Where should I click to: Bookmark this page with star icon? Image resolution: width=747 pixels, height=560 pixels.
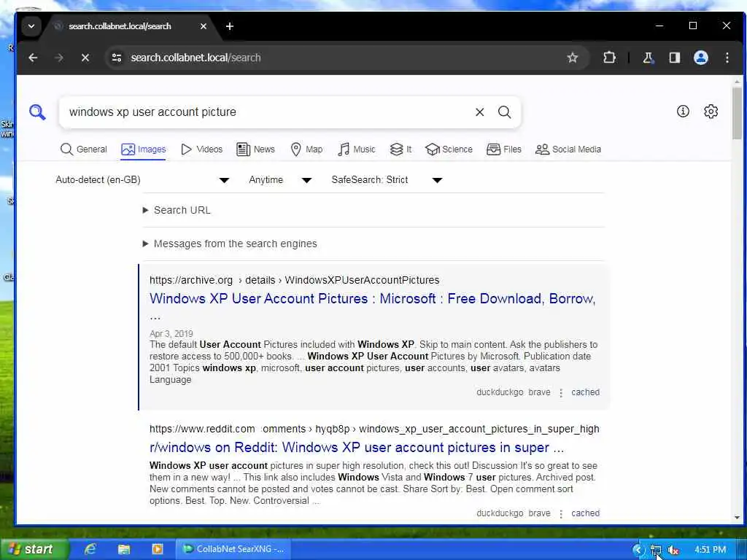[x=572, y=58]
